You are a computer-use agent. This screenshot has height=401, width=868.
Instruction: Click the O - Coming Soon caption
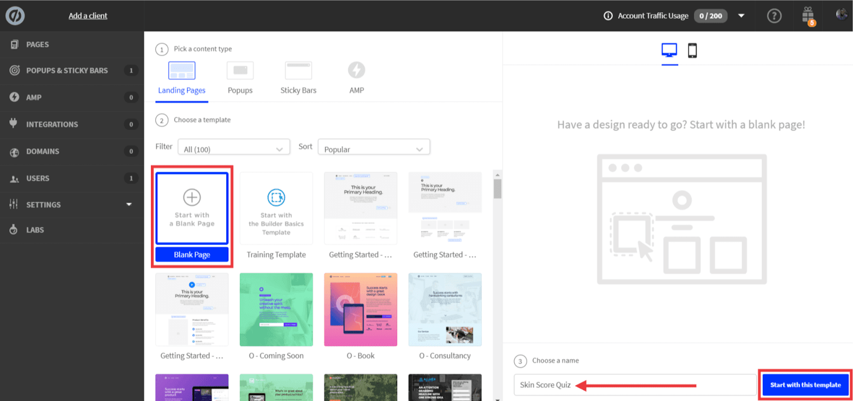[276, 355]
